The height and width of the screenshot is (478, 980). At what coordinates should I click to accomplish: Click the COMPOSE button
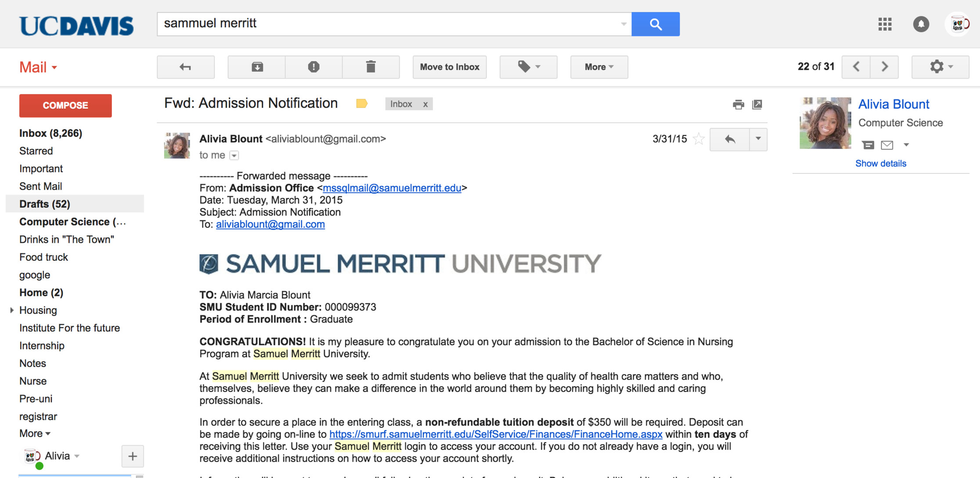point(65,105)
